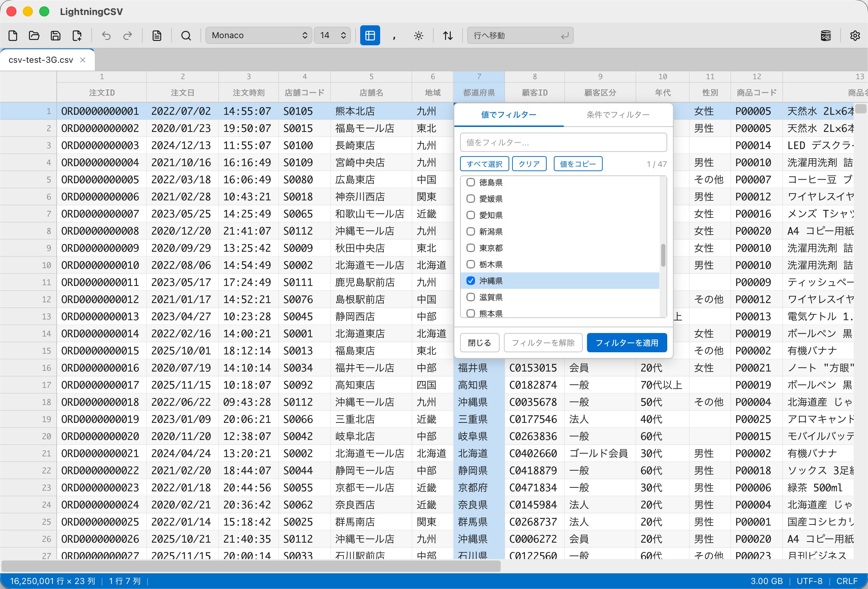Click the 16,250,001 行 × 23 列 status text
868x589 pixels.
pos(52,581)
